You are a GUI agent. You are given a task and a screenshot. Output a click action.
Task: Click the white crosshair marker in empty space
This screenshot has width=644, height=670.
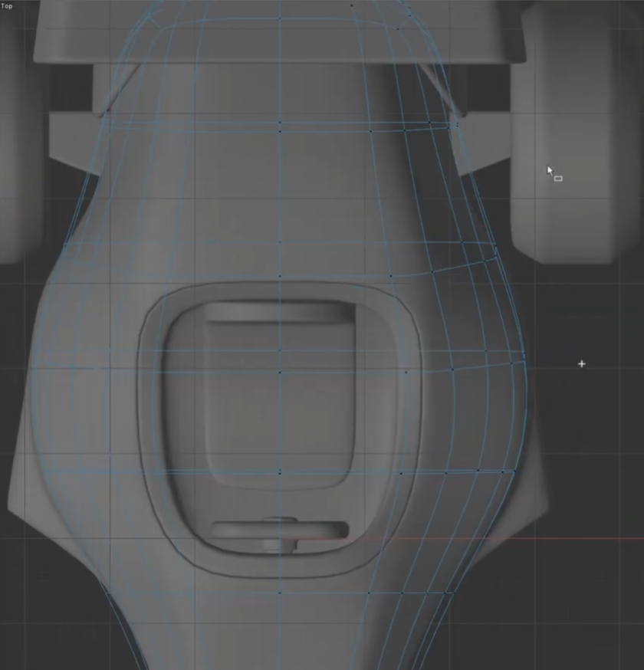pos(581,363)
